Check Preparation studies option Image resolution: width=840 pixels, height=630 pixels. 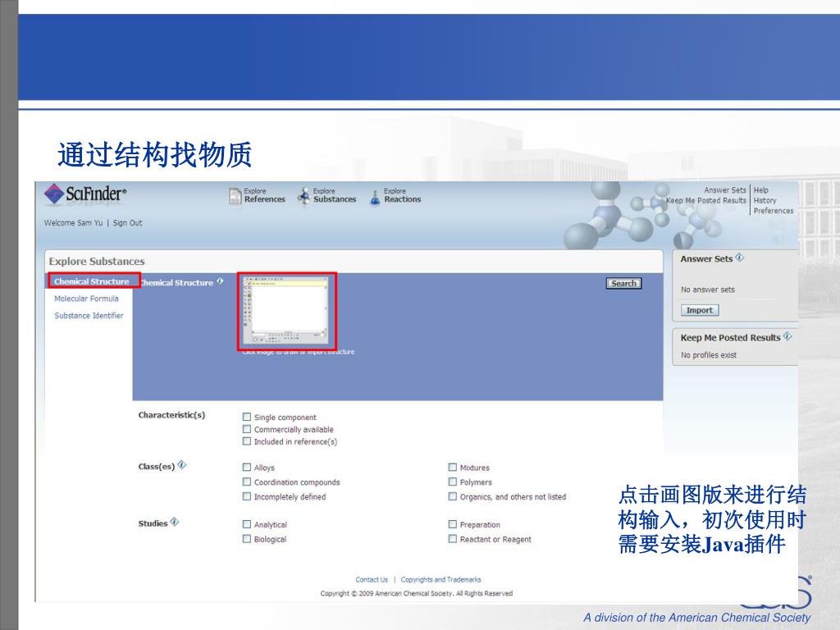453,524
